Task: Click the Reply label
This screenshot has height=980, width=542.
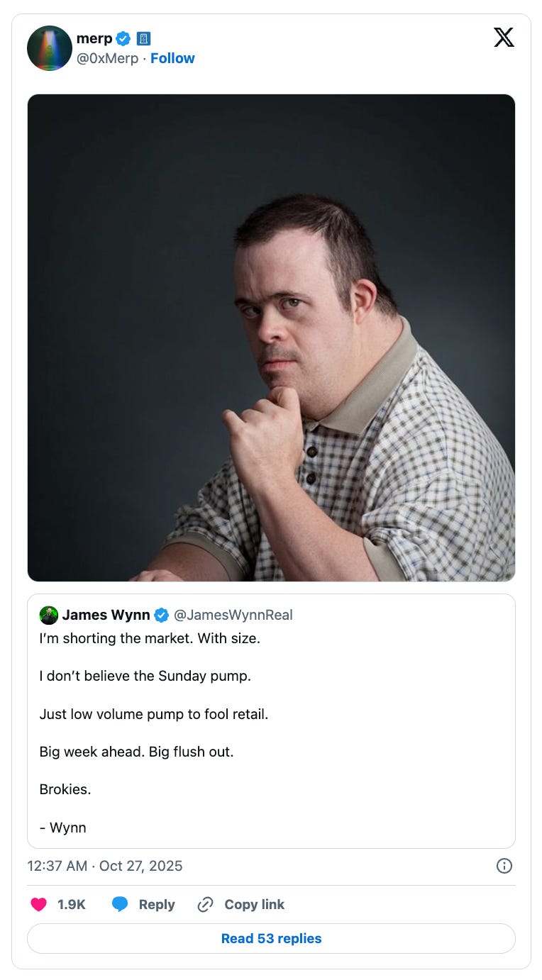Action: [157, 904]
